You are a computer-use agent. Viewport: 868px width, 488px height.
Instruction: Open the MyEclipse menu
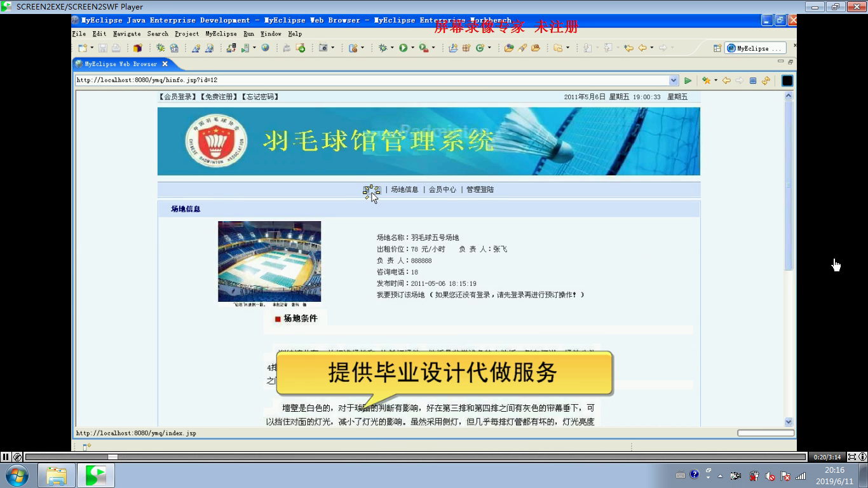(221, 34)
